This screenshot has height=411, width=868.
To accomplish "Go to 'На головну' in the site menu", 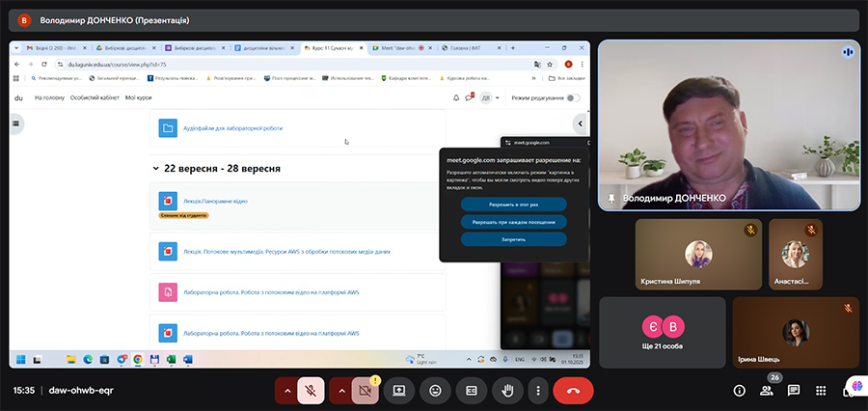I will tap(49, 97).
